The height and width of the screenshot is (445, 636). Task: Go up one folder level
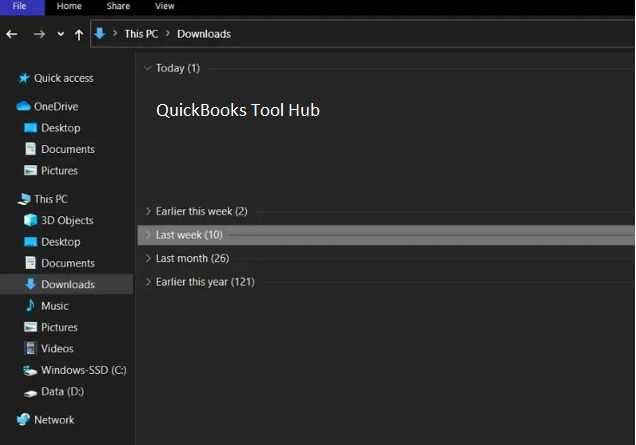click(x=79, y=35)
